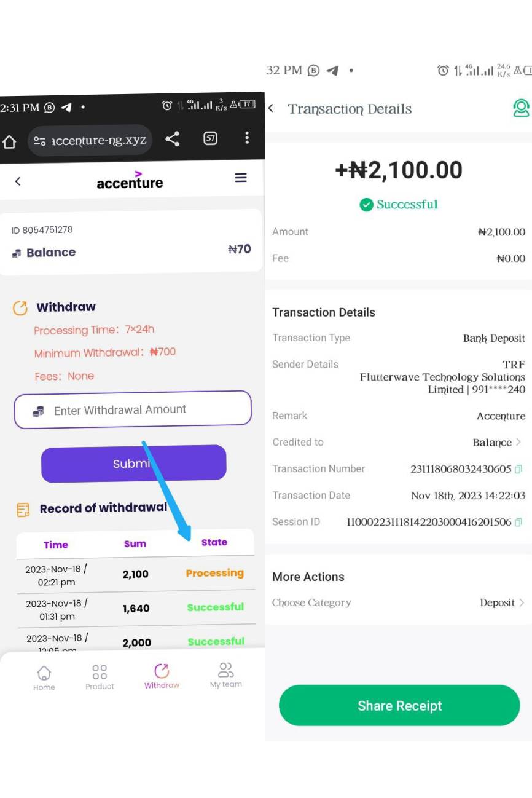Switch to the Product tab

(100, 677)
